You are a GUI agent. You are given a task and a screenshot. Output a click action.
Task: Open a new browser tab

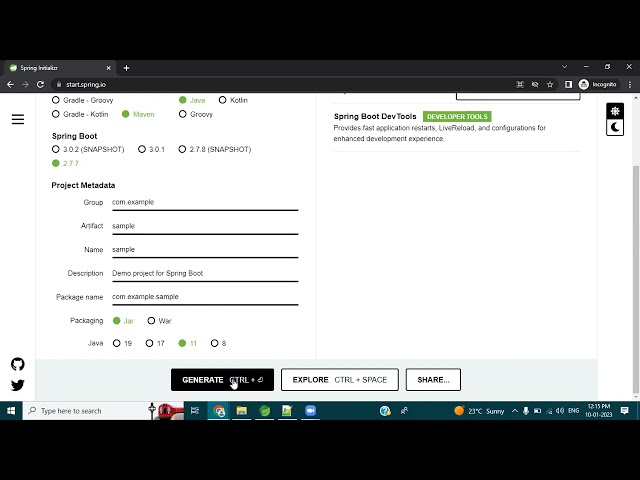point(126,68)
